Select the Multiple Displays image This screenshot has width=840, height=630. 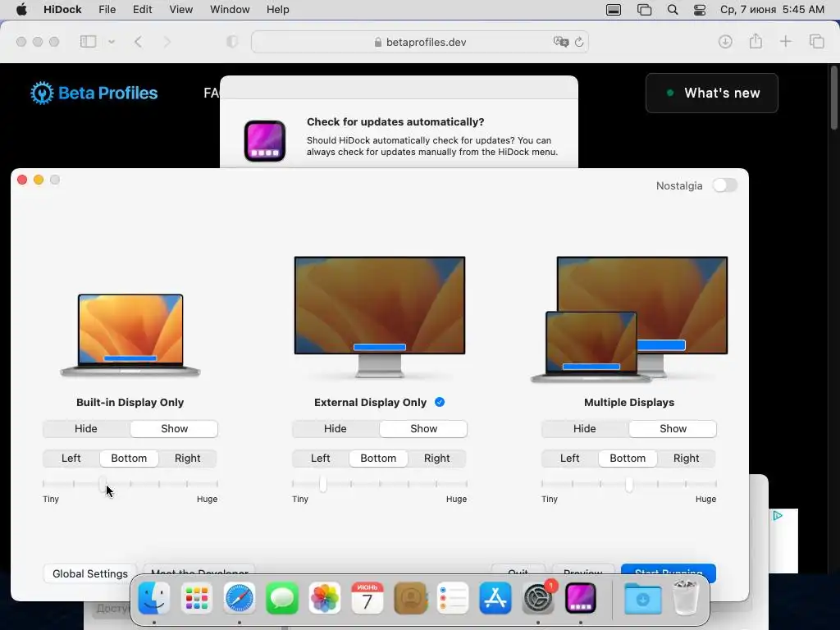(x=629, y=319)
